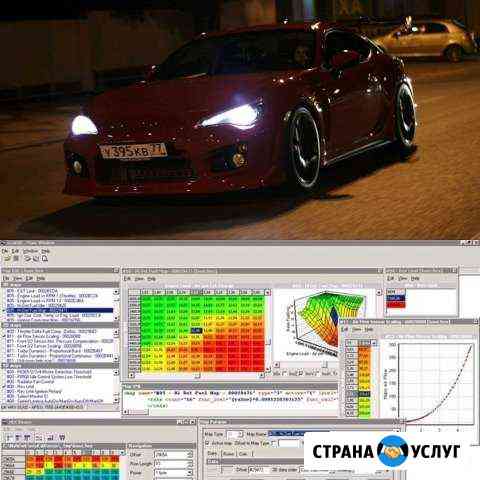Open the Edit menu in the Air Flow Sensor Scaling window

click(345, 329)
